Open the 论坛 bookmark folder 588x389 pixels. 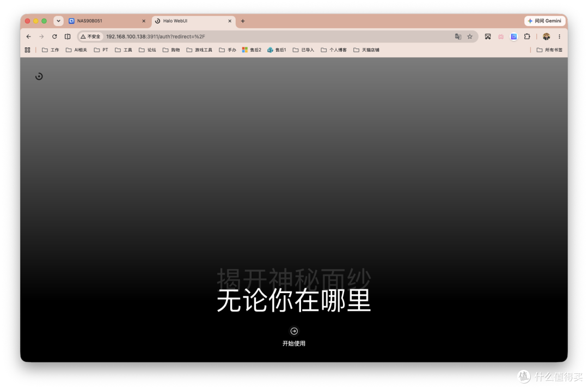point(148,50)
